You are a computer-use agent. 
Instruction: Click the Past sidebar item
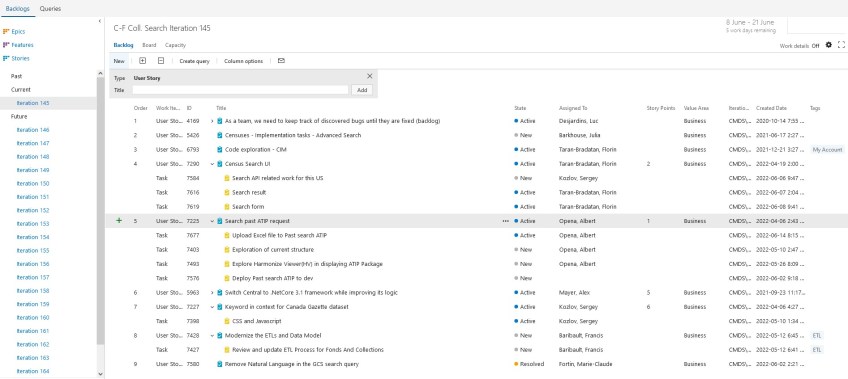[x=16, y=76]
